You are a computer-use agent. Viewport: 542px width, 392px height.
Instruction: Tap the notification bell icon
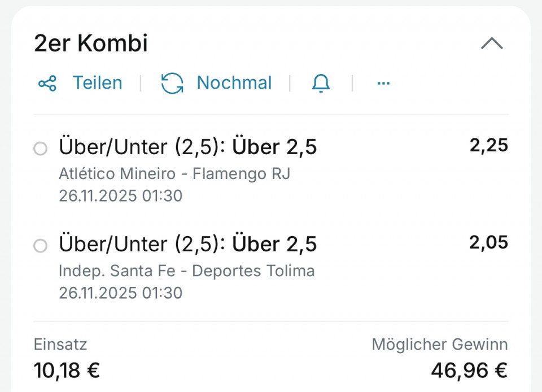tap(321, 83)
